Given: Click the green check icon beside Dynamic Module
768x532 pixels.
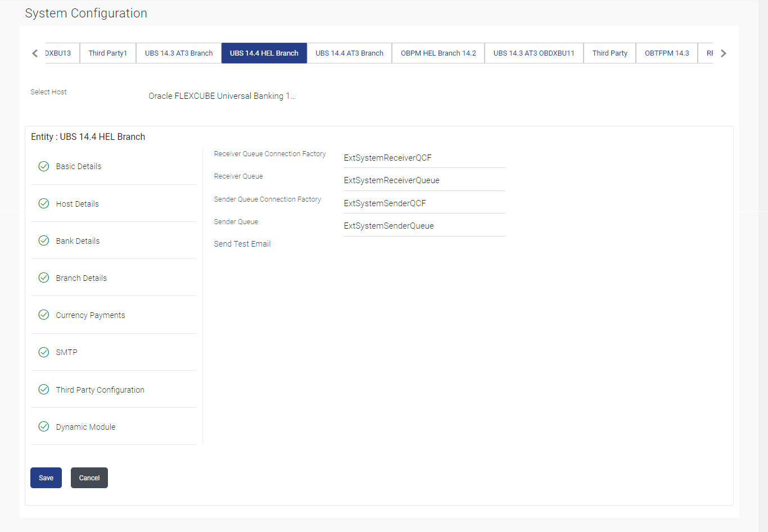Looking at the screenshot, I should [43, 426].
